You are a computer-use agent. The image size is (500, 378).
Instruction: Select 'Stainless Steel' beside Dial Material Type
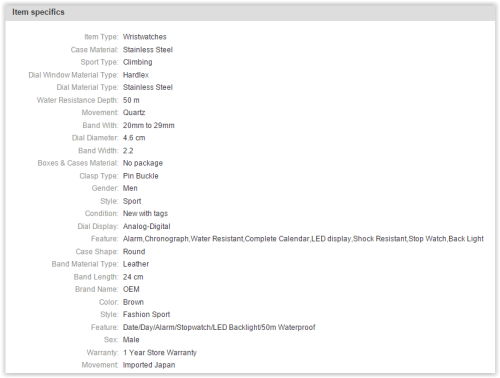(148, 87)
